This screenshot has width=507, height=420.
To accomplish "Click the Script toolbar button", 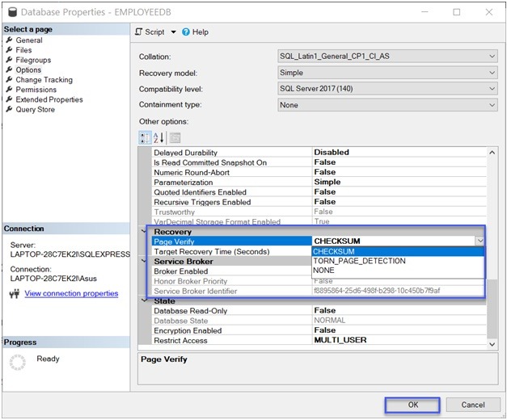I will click(150, 32).
